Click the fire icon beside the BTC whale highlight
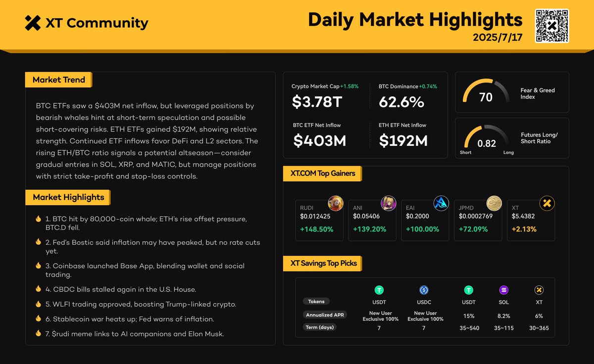 (38, 219)
